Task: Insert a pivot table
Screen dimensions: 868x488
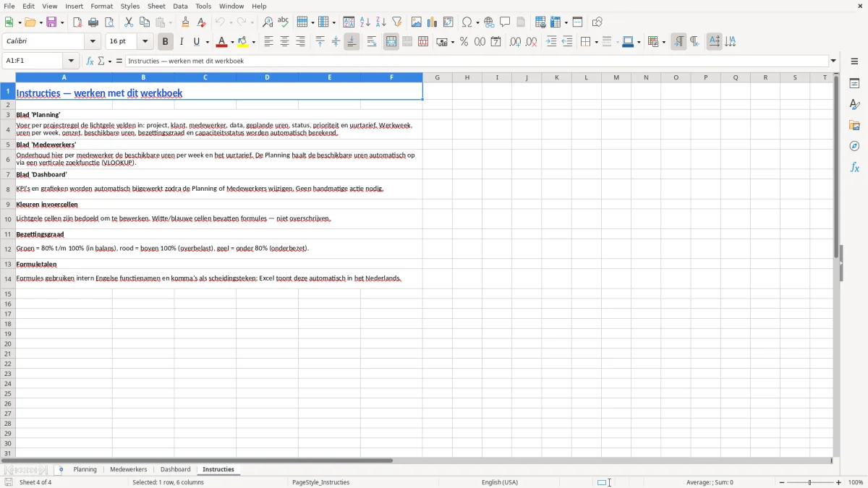Action: click(x=448, y=22)
